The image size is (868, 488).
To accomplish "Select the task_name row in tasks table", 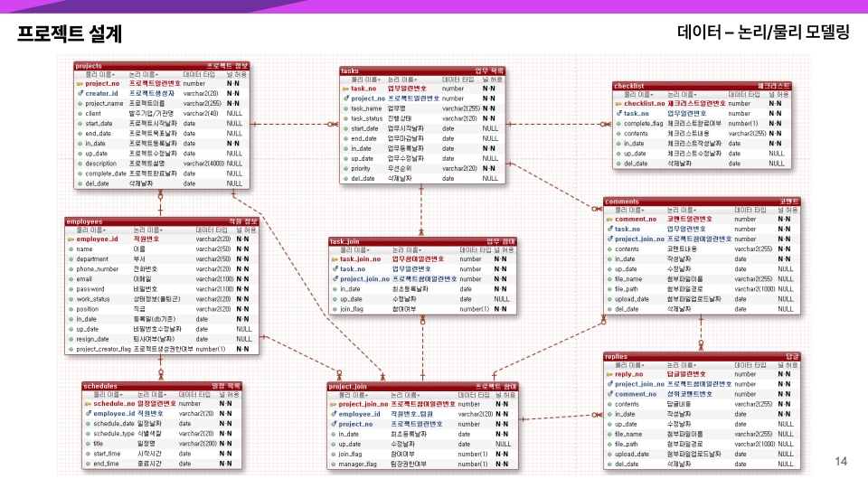I will 422,108.
